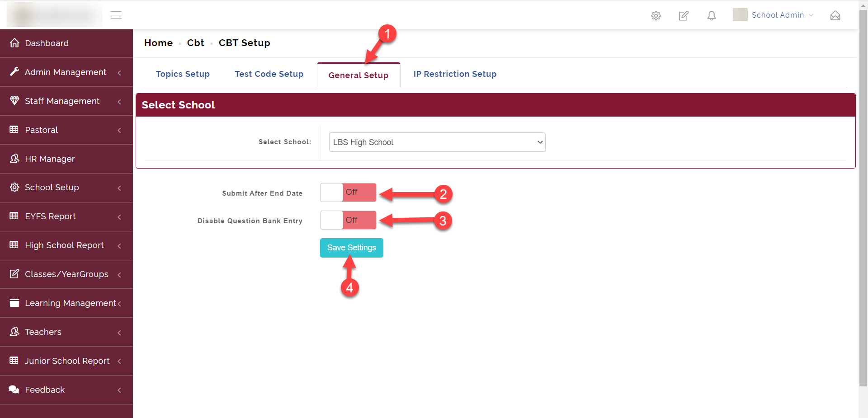The height and width of the screenshot is (418, 868).
Task: Expand the EYFS Report chevron
Action: click(x=119, y=217)
